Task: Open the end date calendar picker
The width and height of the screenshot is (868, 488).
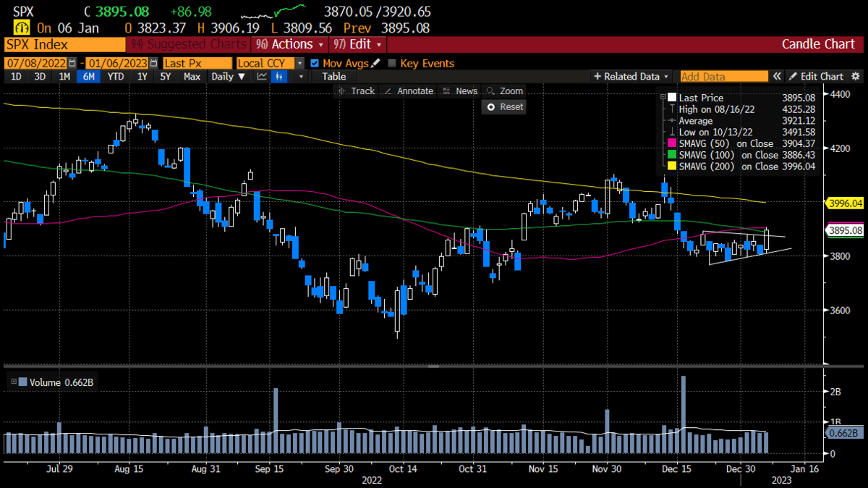Action: 153,63
